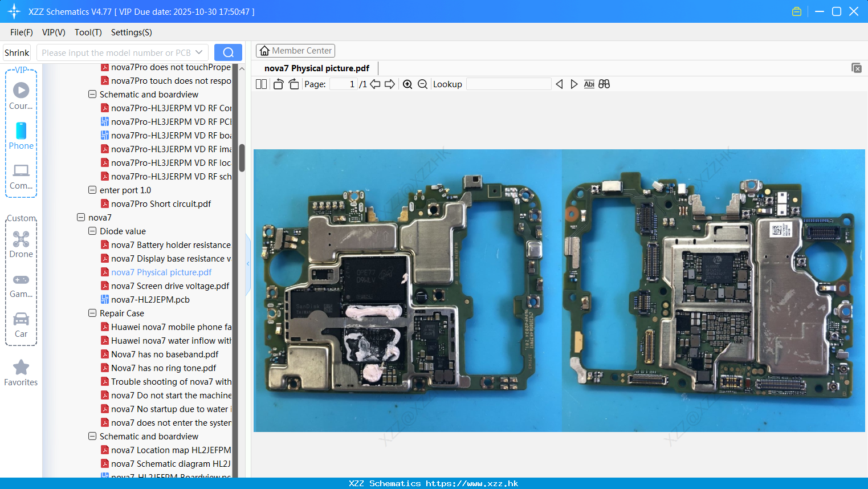Click the XZZ website link in status bar

472,483
